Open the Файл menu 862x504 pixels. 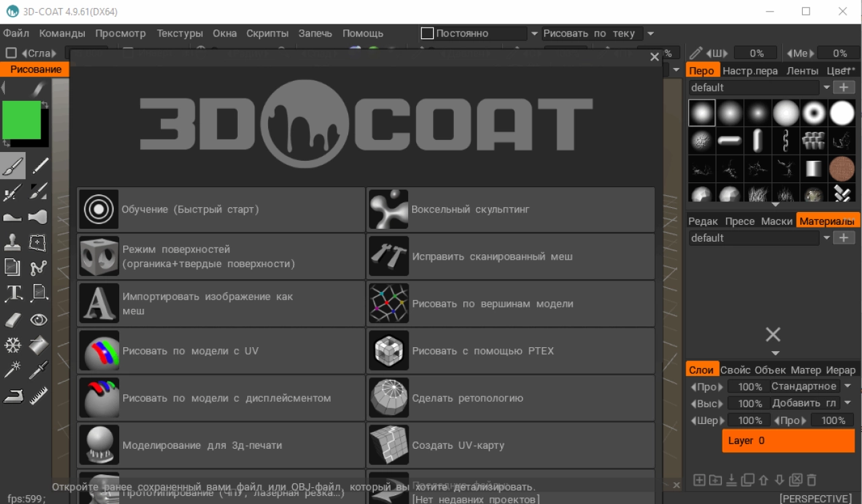coord(16,33)
